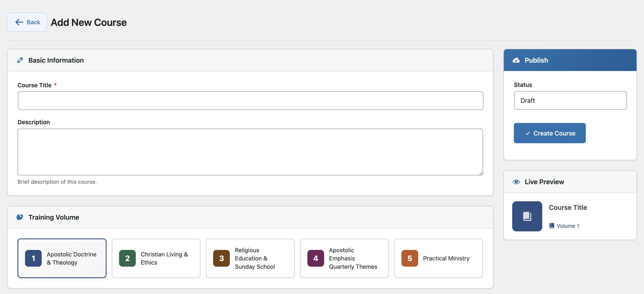Image resolution: width=644 pixels, height=294 pixels.
Task: Select Apostolic Doctrine & Theology volume
Action: coord(62,258)
